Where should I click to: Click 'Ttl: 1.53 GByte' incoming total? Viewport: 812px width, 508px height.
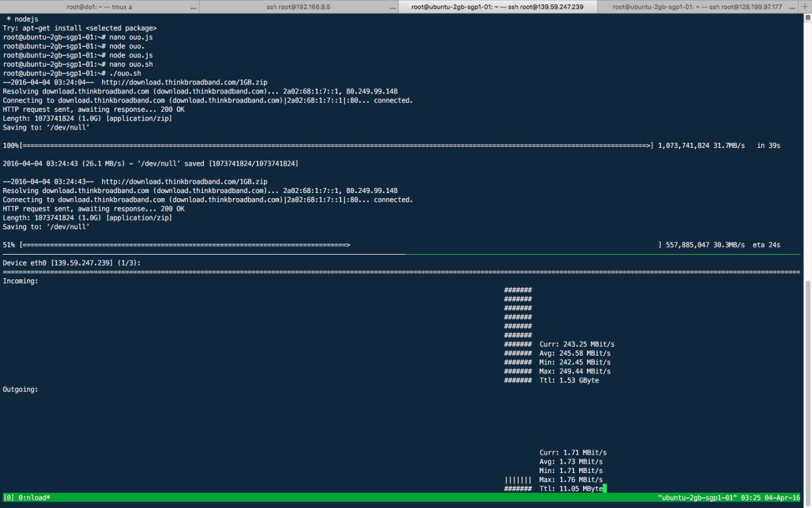click(569, 380)
